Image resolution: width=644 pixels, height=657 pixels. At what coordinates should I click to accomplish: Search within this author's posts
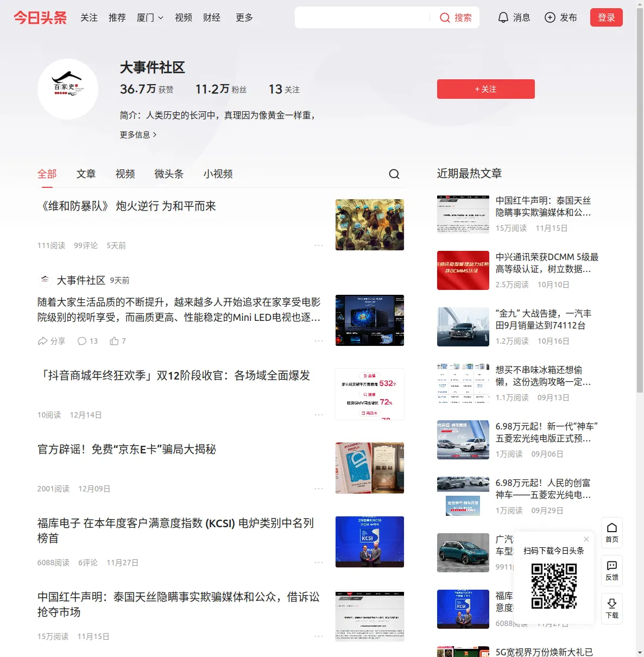(394, 174)
